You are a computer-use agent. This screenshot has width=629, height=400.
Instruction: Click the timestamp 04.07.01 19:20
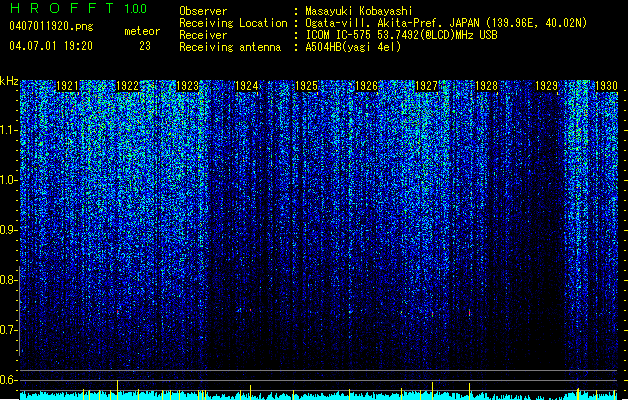tap(51, 46)
